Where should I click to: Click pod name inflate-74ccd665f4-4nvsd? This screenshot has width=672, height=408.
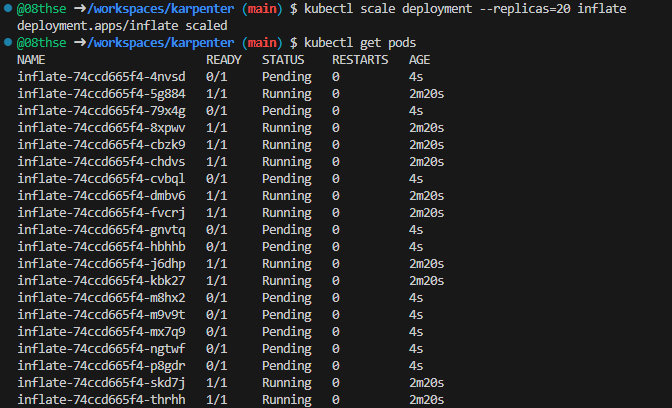[101, 77]
